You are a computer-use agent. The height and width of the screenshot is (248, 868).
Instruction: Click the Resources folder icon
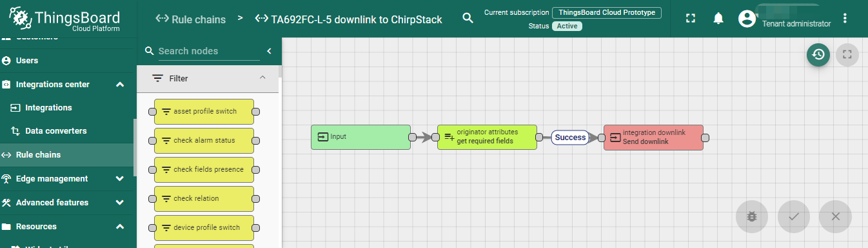6,226
